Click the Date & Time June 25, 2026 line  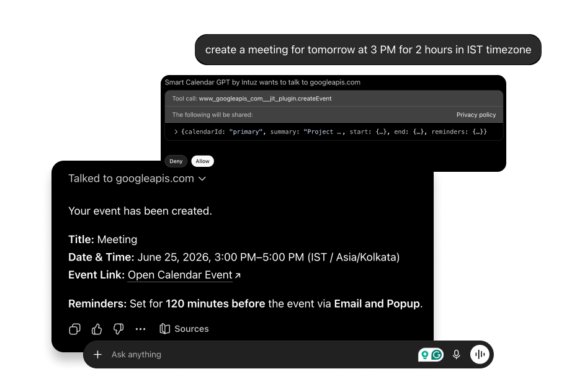(x=234, y=257)
